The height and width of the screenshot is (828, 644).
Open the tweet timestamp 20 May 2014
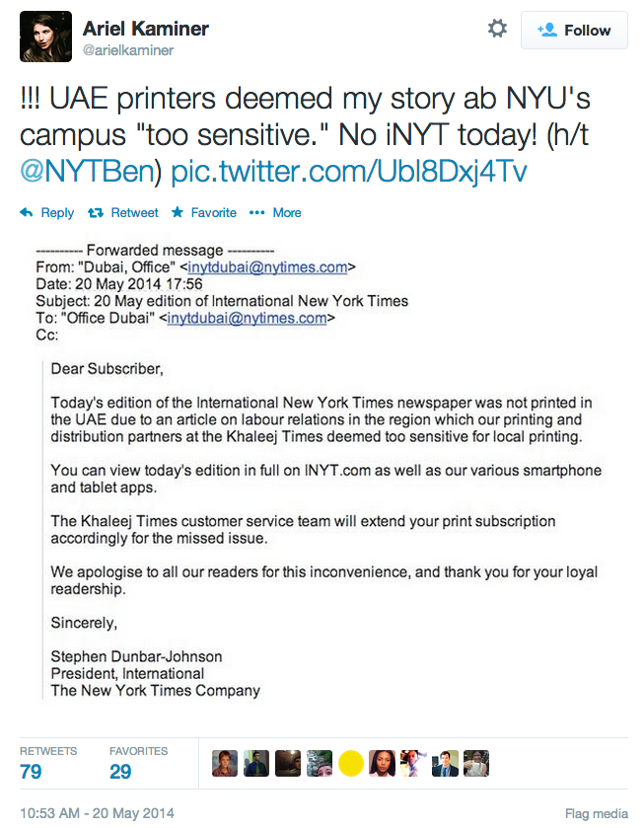tap(97, 814)
